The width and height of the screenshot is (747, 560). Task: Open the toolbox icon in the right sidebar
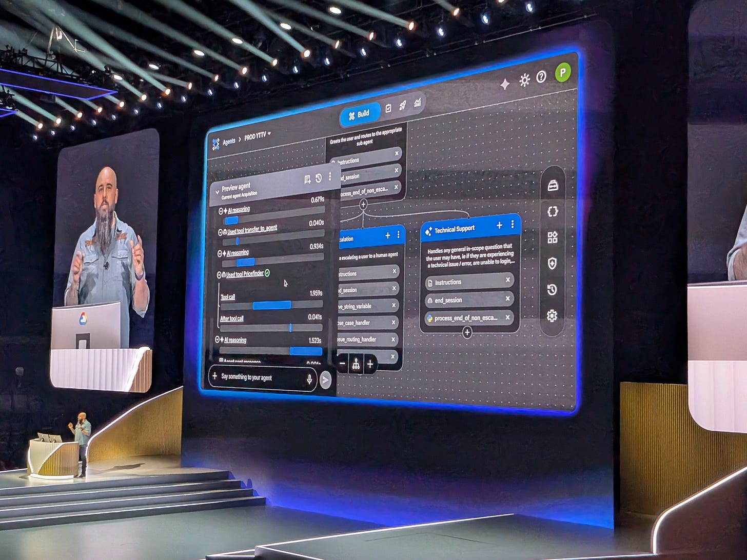tap(553, 186)
